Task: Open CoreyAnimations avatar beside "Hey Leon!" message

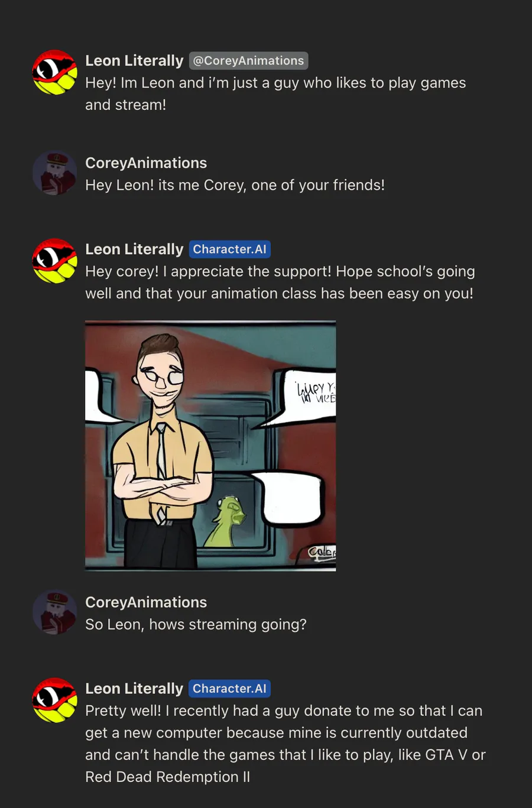Action: [54, 173]
